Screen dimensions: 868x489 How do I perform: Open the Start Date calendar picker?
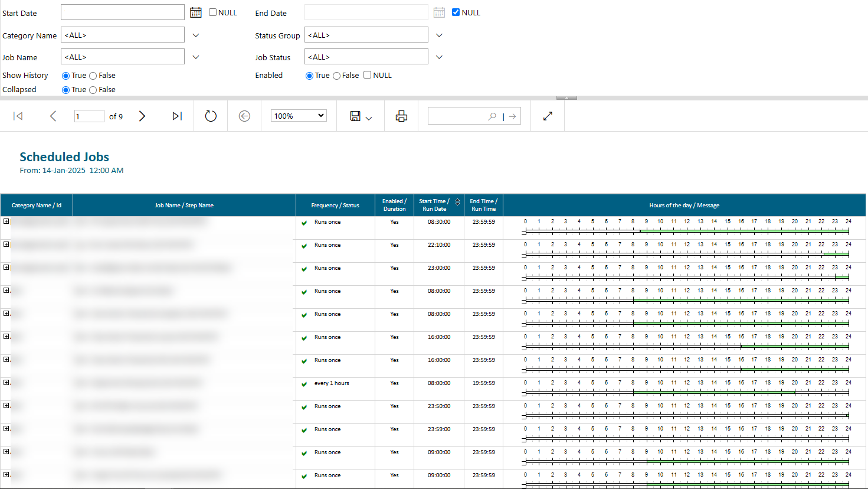195,12
